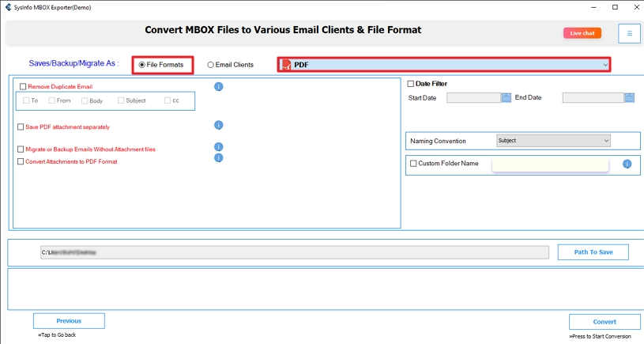Open the Naming Convention Subject dropdown

coord(553,141)
